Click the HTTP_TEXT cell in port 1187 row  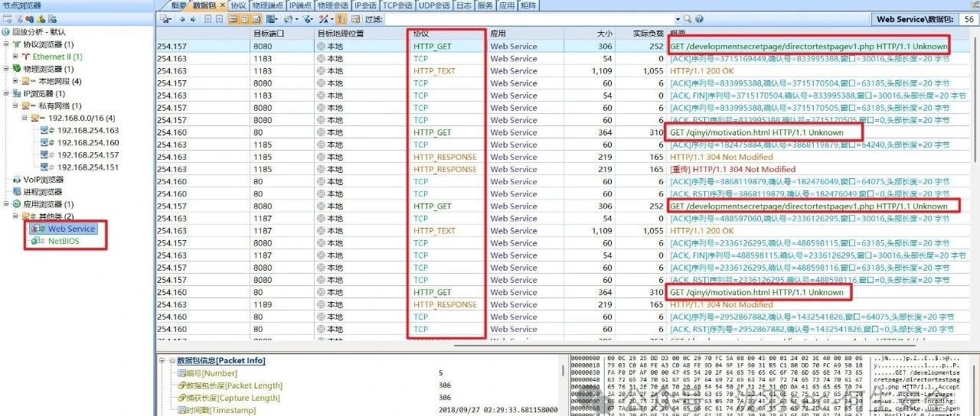click(x=434, y=230)
